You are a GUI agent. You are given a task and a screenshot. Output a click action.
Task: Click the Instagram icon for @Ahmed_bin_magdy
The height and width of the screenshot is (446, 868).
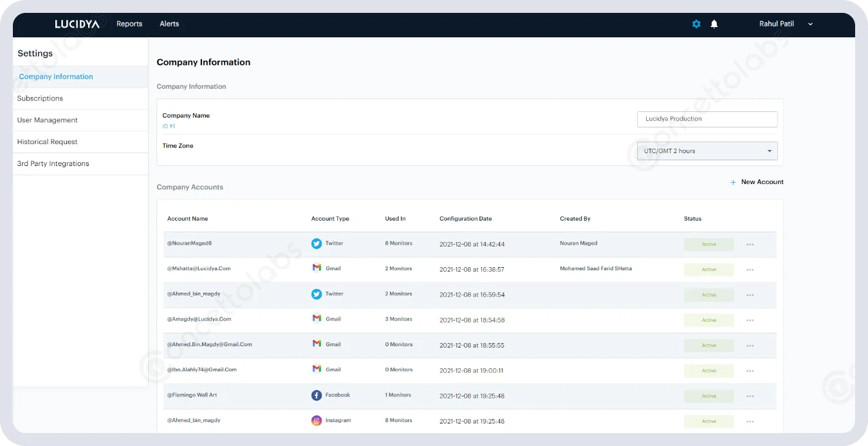click(316, 420)
